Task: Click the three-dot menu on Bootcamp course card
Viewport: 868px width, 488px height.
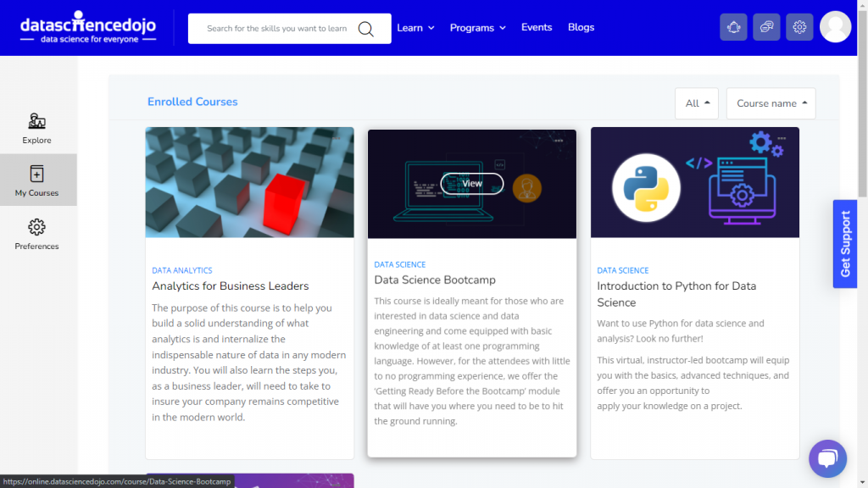Action: 558,141
